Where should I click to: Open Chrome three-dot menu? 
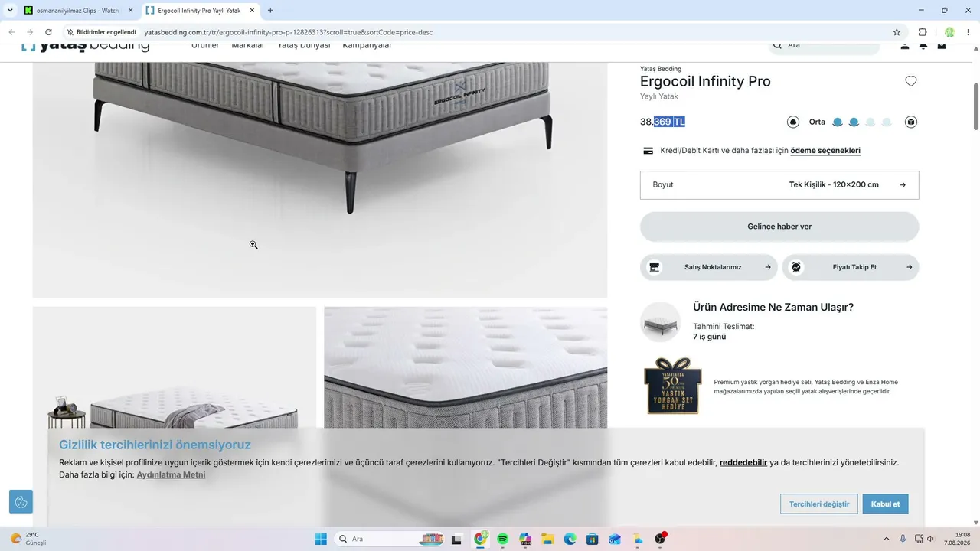tap(969, 32)
